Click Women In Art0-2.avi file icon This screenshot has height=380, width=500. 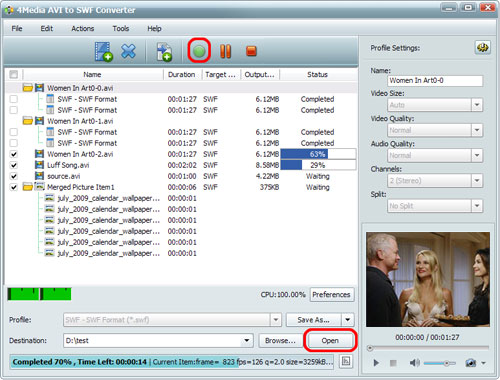click(x=39, y=154)
